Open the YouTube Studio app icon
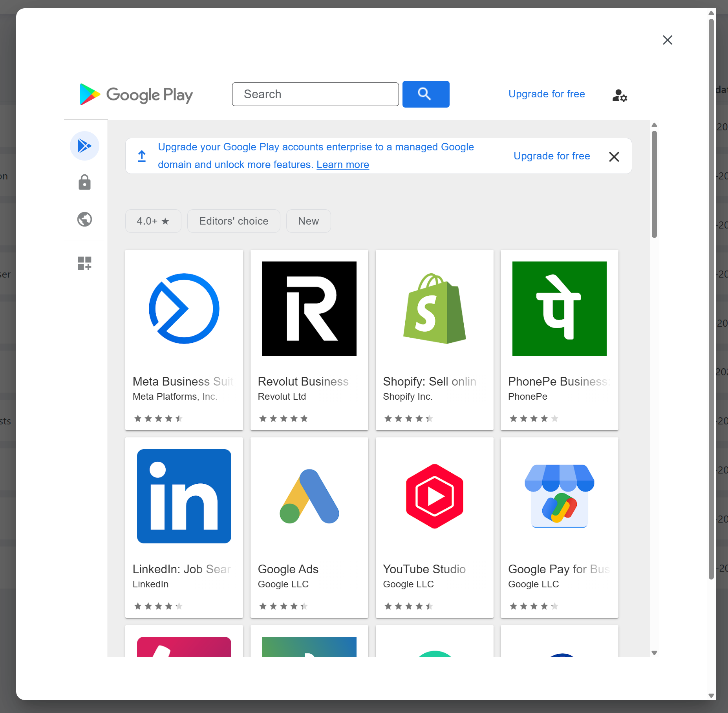728x713 pixels. pyautogui.click(x=435, y=496)
